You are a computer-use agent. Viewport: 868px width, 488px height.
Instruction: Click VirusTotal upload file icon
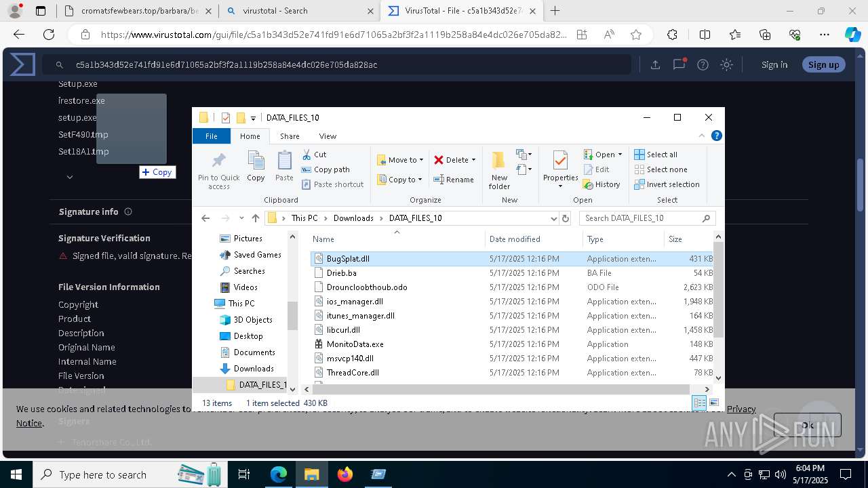pyautogui.click(x=655, y=65)
